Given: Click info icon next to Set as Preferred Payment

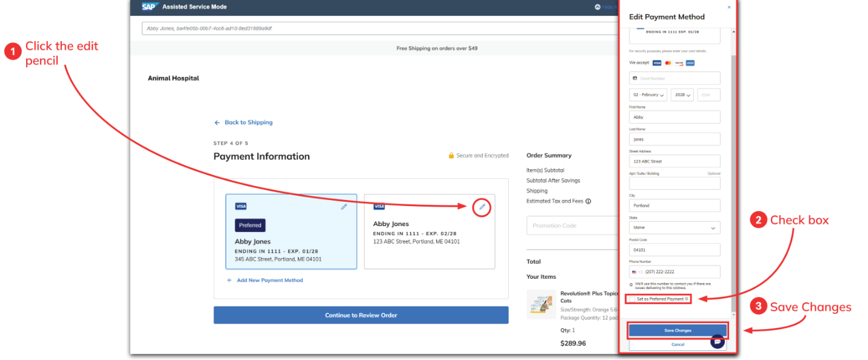Looking at the screenshot, I should point(687,299).
